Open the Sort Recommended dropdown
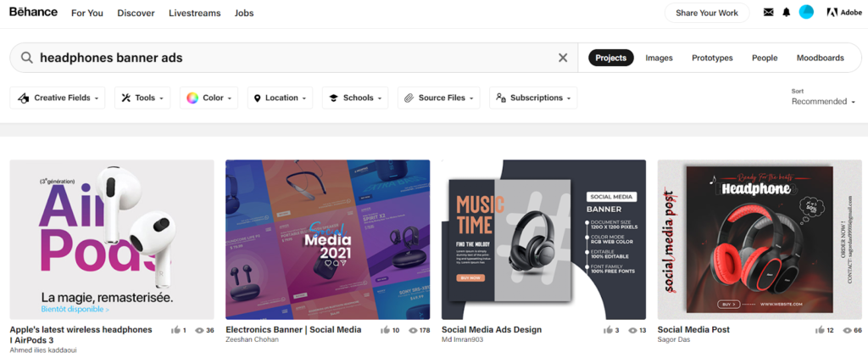Image resolution: width=868 pixels, height=358 pixels. click(823, 102)
